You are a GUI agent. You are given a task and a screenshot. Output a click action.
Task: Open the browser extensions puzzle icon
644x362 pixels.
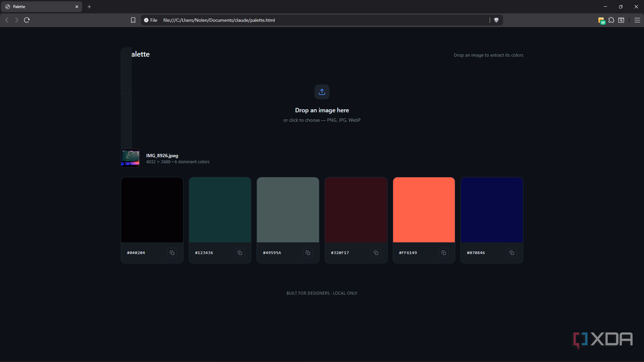pyautogui.click(x=611, y=20)
